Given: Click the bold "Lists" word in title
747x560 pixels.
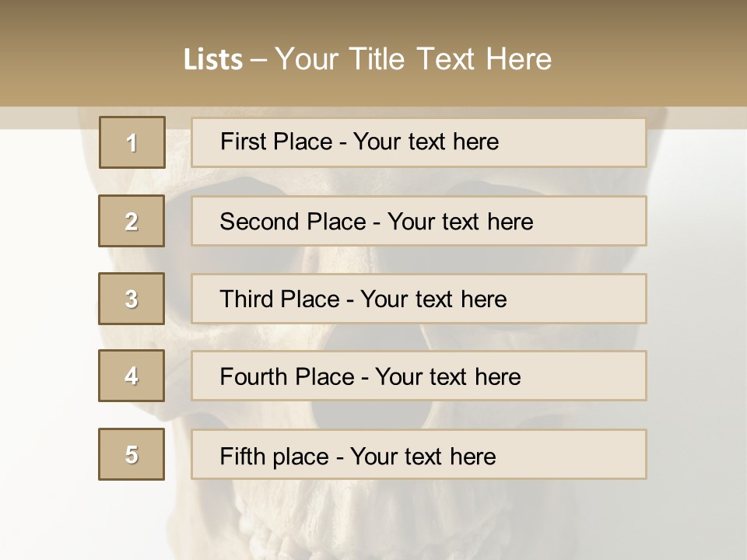Looking at the screenshot, I should [212, 60].
